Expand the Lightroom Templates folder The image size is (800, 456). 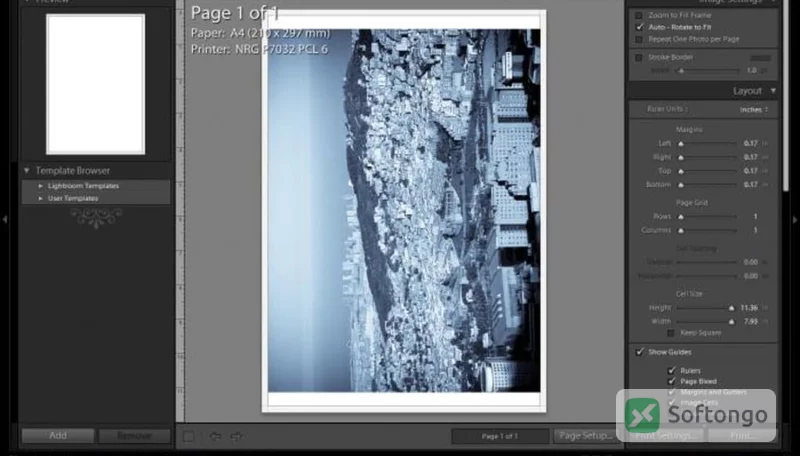tap(40, 186)
